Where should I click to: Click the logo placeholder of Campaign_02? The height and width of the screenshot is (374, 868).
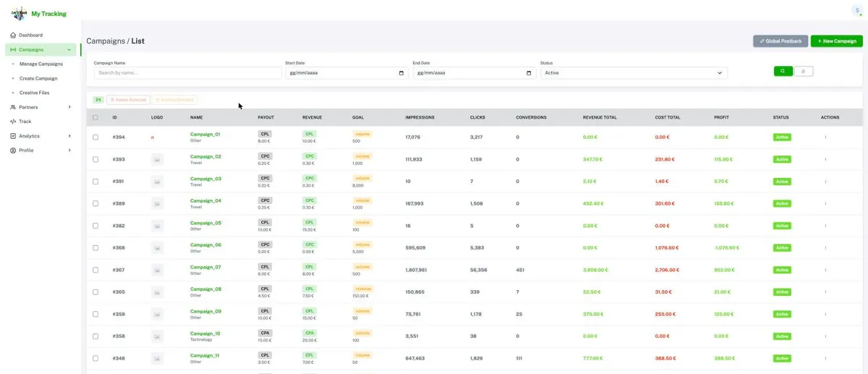coord(157,159)
